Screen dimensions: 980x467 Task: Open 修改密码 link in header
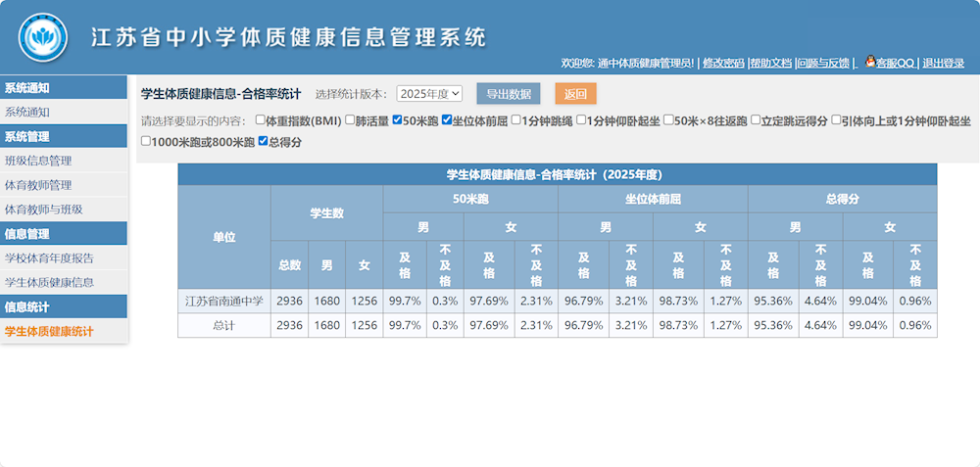(723, 63)
